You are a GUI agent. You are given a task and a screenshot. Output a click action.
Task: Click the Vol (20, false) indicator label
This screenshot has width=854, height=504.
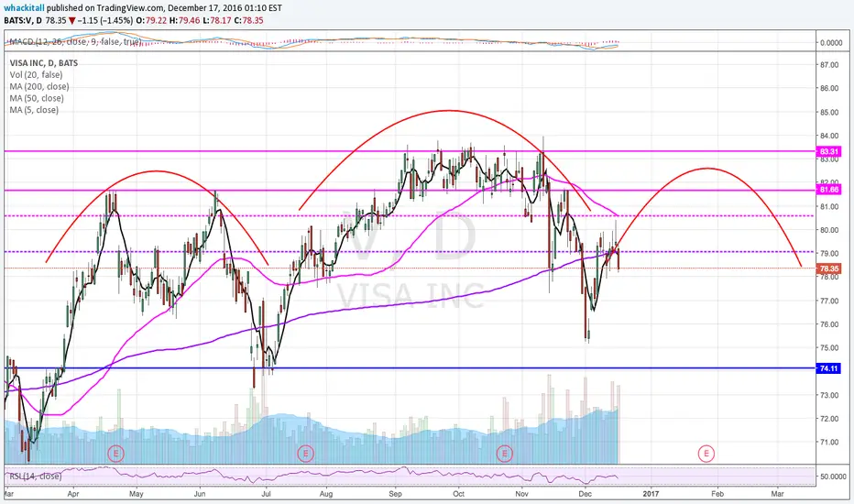(36, 74)
